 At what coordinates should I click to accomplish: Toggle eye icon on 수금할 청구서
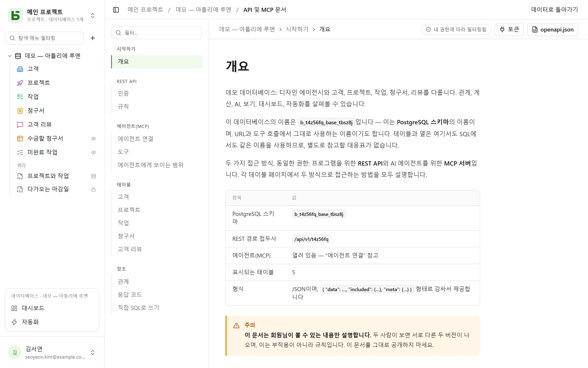(x=93, y=138)
